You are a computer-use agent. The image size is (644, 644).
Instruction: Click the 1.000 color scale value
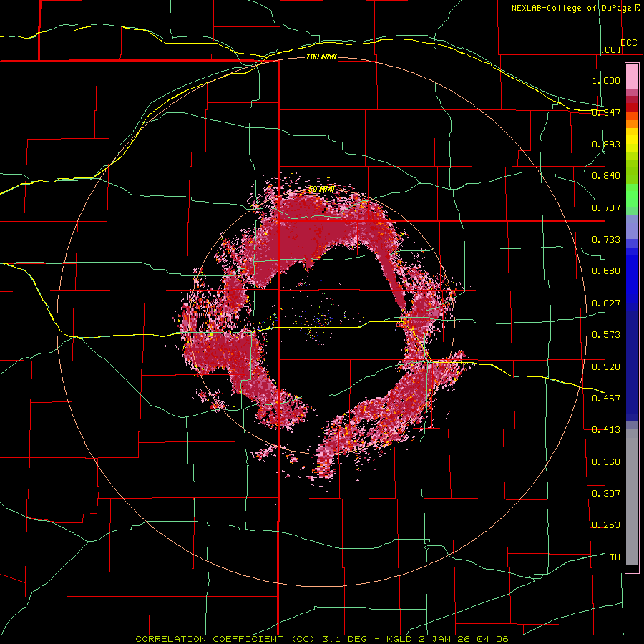[x=606, y=80]
